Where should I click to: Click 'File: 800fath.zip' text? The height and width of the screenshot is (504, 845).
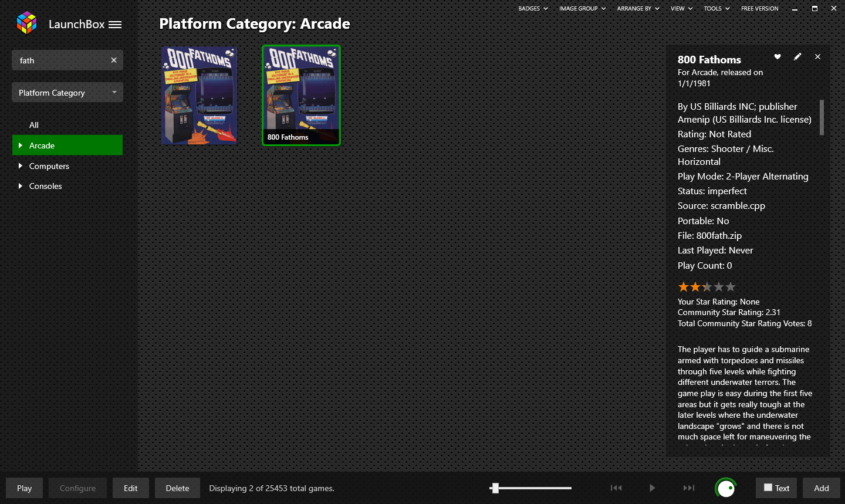click(709, 235)
